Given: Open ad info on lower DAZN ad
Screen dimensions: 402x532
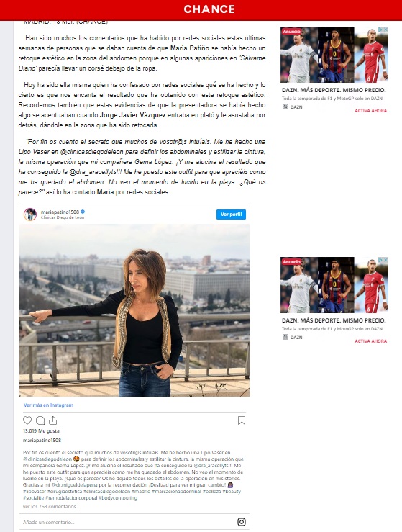Looking at the screenshot, I should pos(380,260).
